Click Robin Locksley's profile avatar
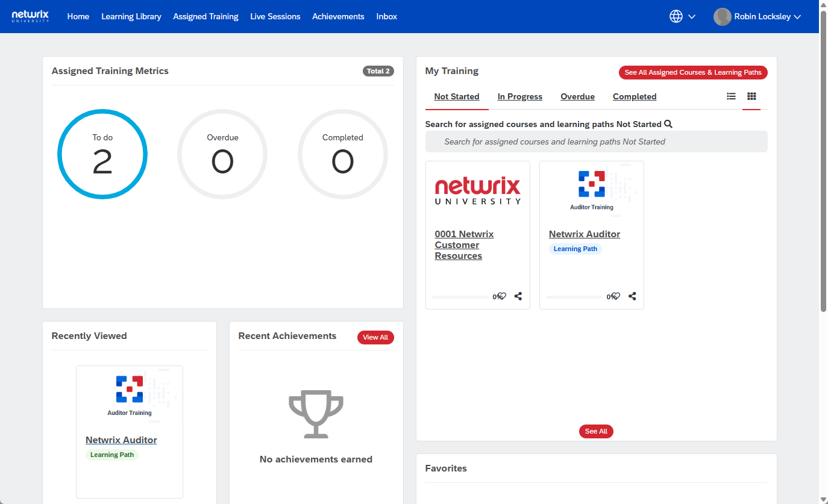 point(722,17)
